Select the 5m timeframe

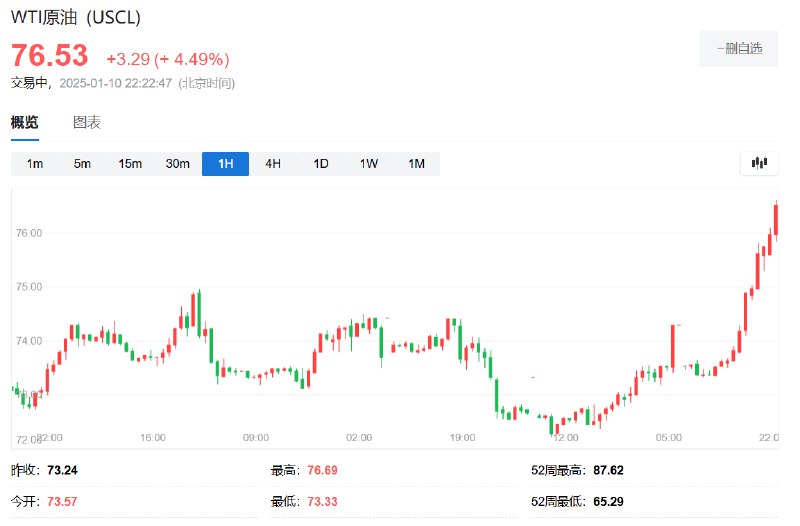(82, 164)
